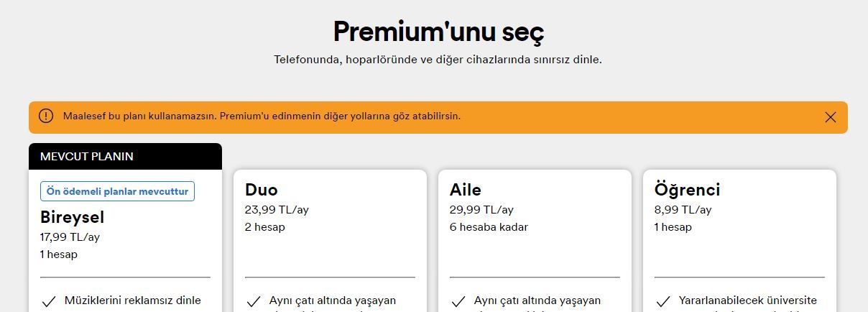868x312 pixels.
Task: Click the checkmark icon in Aile card
Action: pyautogui.click(x=458, y=302)
